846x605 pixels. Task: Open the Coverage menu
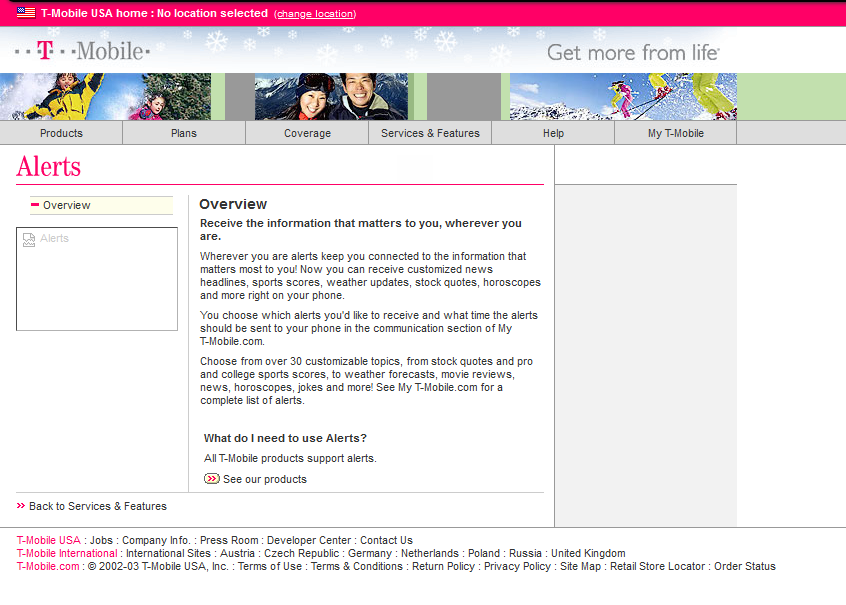pos(308,133)
